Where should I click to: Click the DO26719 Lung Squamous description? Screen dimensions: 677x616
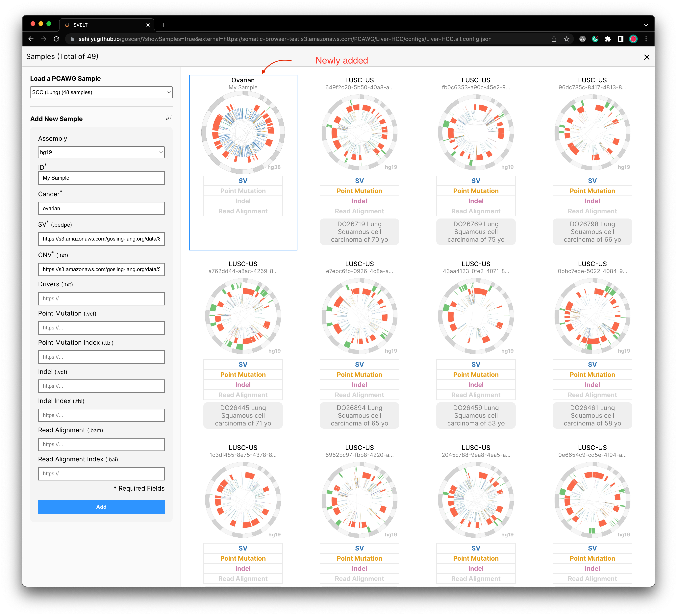pos(359,232)
